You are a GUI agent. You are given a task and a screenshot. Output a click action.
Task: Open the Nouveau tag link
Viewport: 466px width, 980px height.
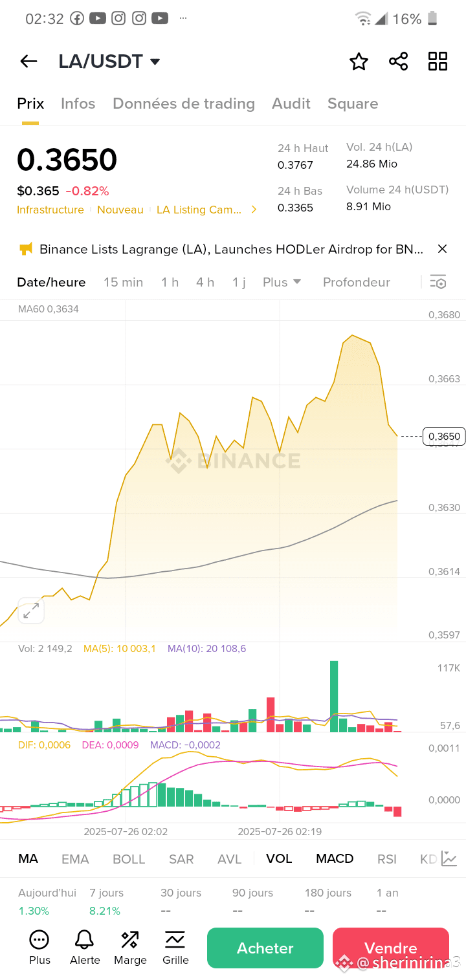pyautogui.click(x=120, y=210)
